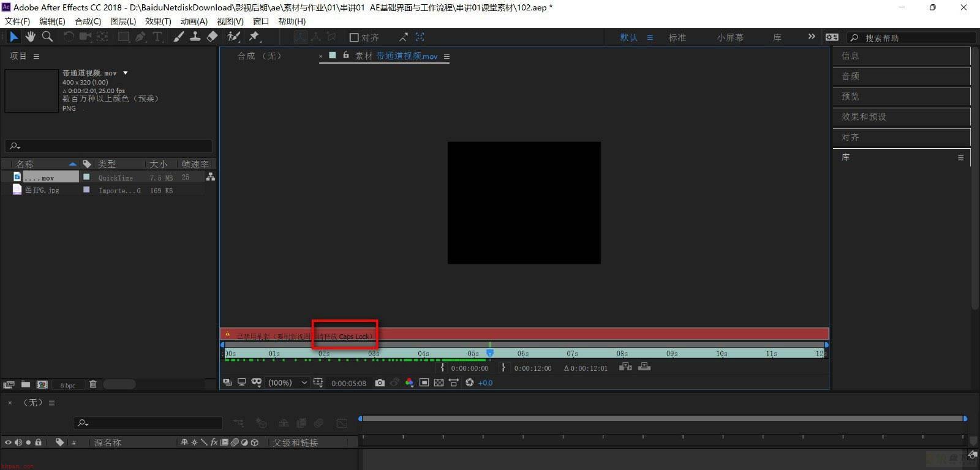980x470 pixels.
Task: Open the footage viewer panel menu
Action: 447,56
